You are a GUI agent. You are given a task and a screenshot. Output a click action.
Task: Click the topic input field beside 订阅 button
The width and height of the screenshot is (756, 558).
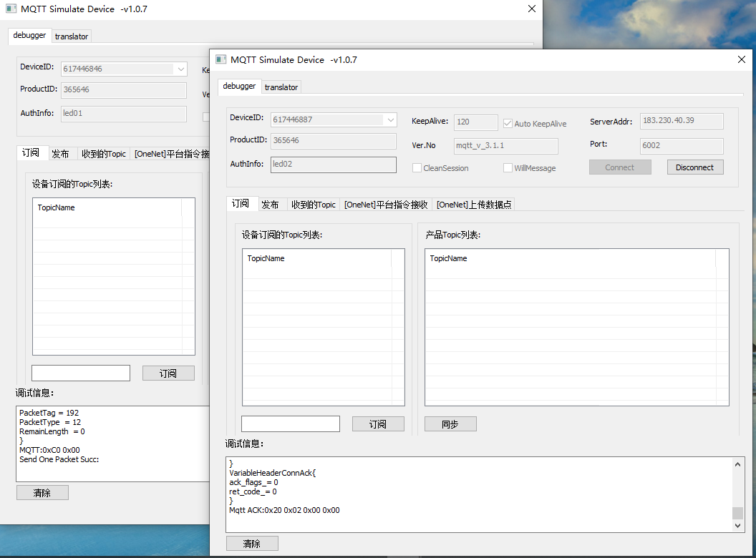point(290,424)
